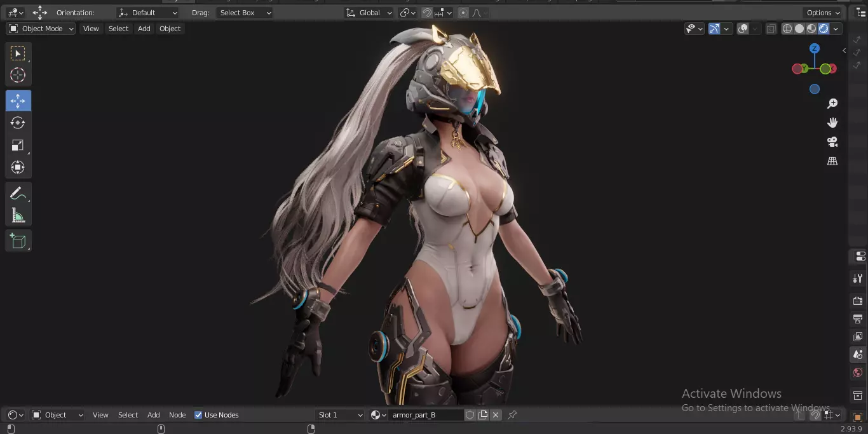Open the Tool properties tab
Viewport: 868px width, 434px height.
[x=858, y=278]
